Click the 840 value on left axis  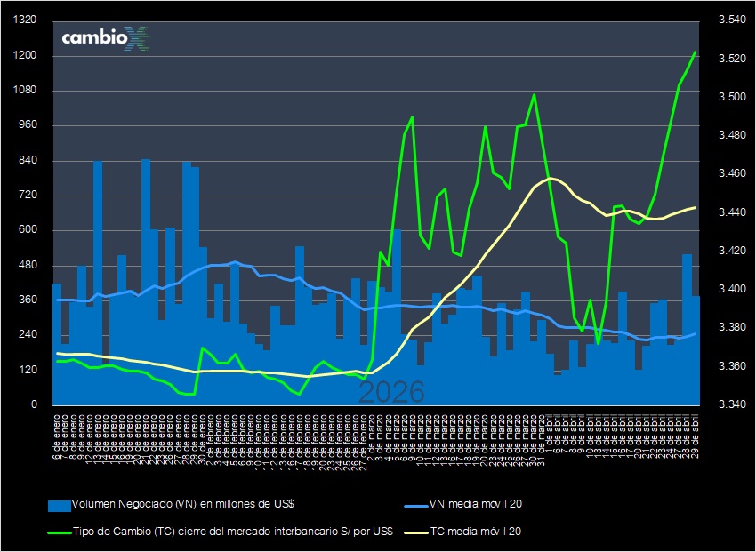(x=28, y=160)
